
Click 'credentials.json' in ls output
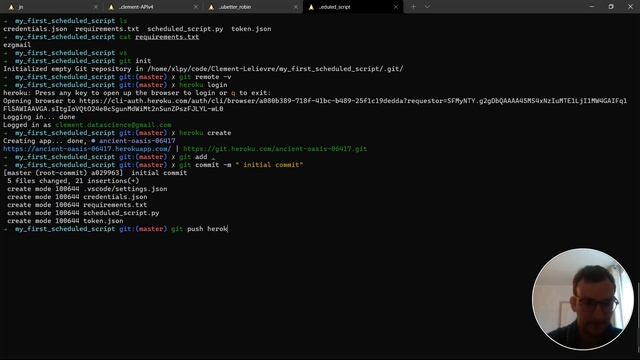[x=35, y=29]
